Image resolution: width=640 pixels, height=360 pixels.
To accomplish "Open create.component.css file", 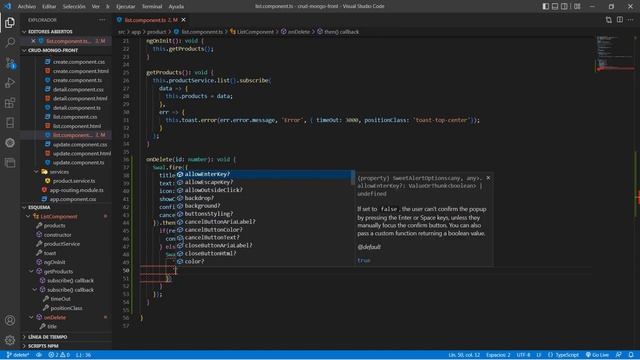I will (x=79, y=62).
